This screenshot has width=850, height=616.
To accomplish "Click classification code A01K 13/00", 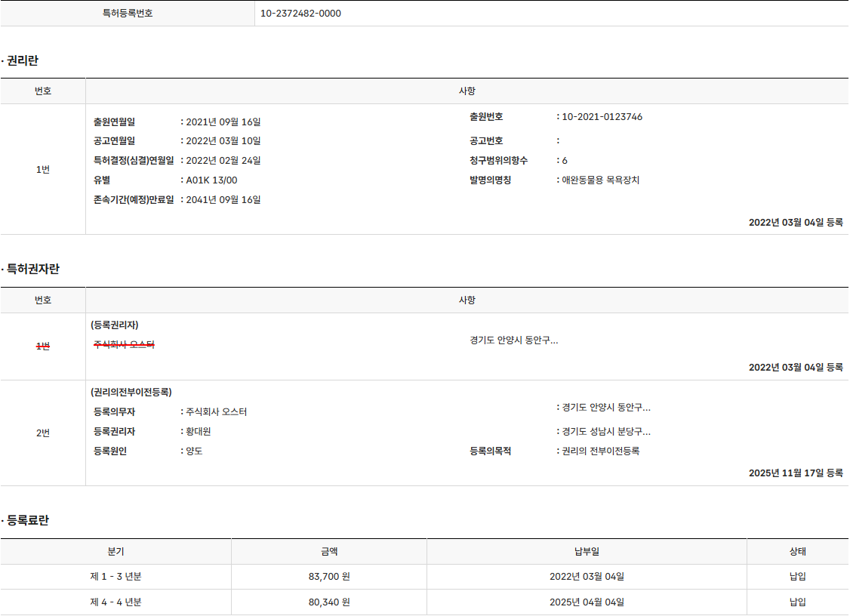I will [211, 180].
